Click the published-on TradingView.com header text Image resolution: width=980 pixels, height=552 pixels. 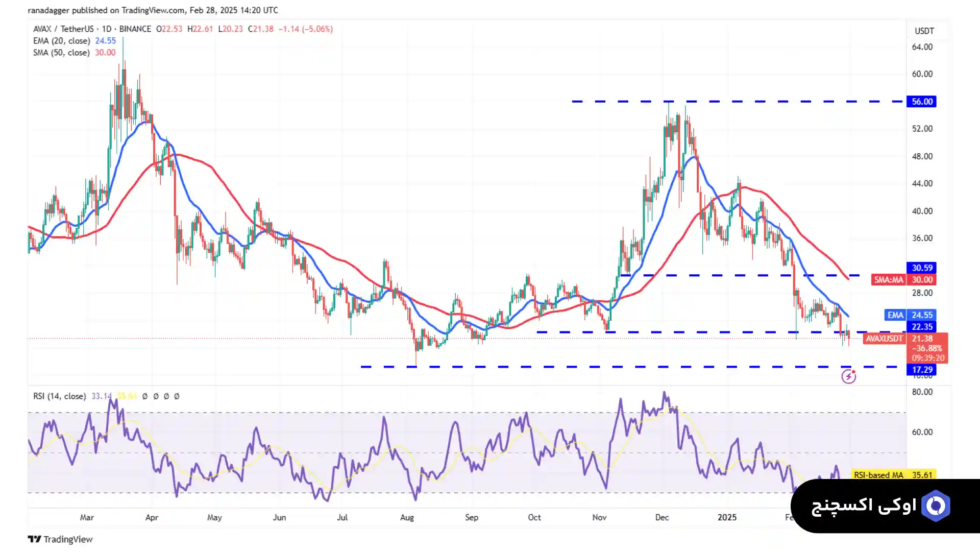tap(153, 10)
